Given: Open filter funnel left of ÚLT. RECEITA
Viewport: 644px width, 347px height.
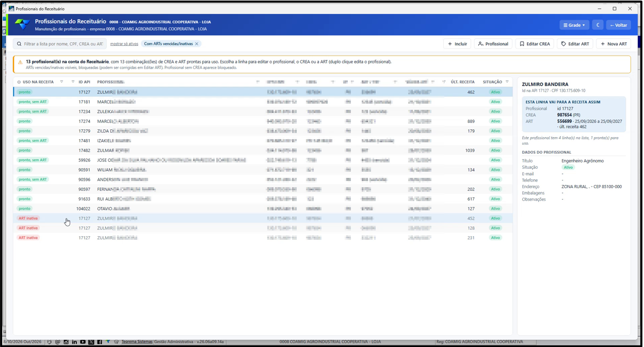Looking at the screenshot, I should (x=444, y=82).
